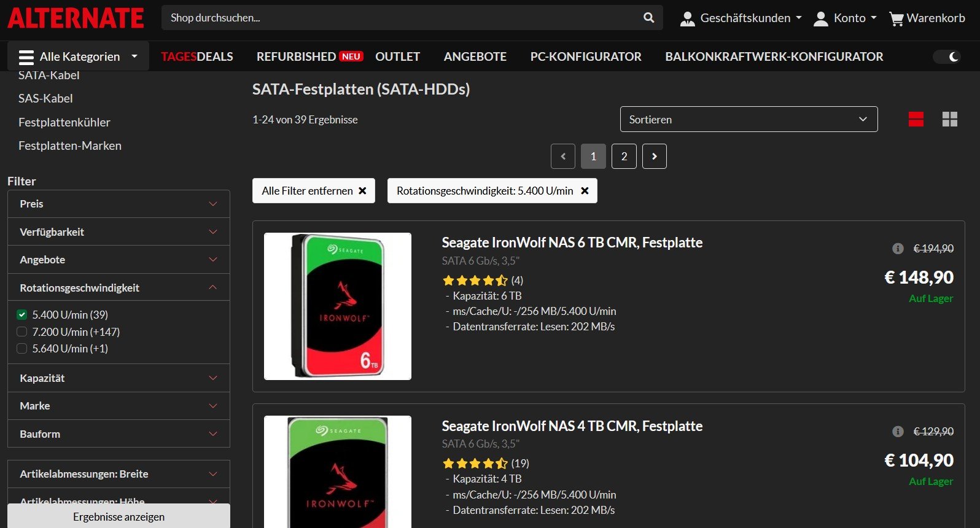
Task: Select current results page 1
Action: click(x=593, y=156)
